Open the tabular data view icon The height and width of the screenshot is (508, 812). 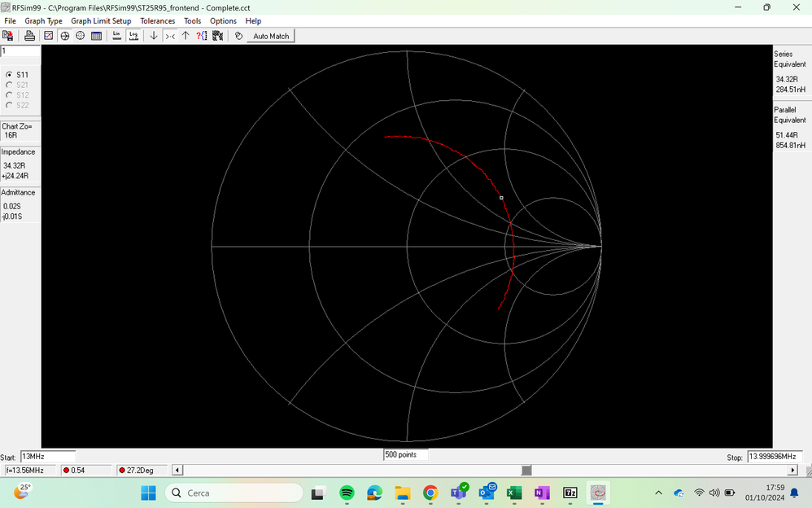pos(96,36)
